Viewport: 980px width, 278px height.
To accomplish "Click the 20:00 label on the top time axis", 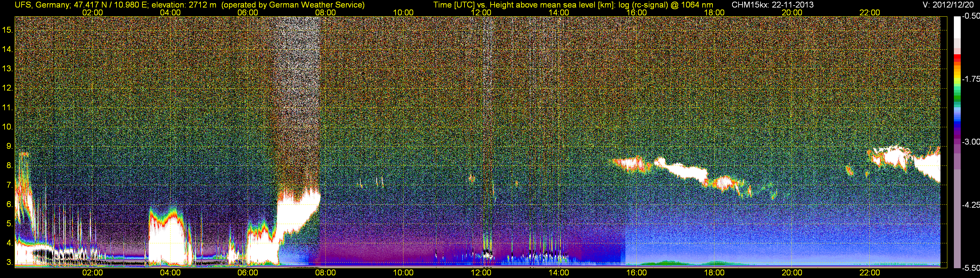I will click(792, 12).
